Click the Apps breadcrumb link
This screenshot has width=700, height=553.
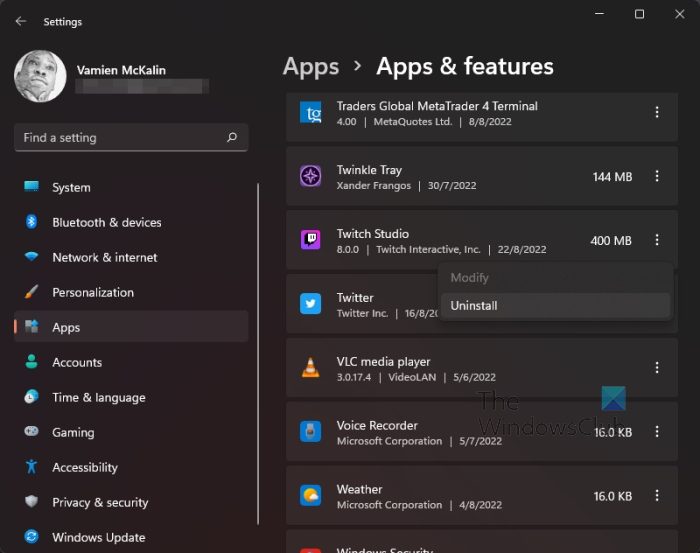(x=311, y=67)
